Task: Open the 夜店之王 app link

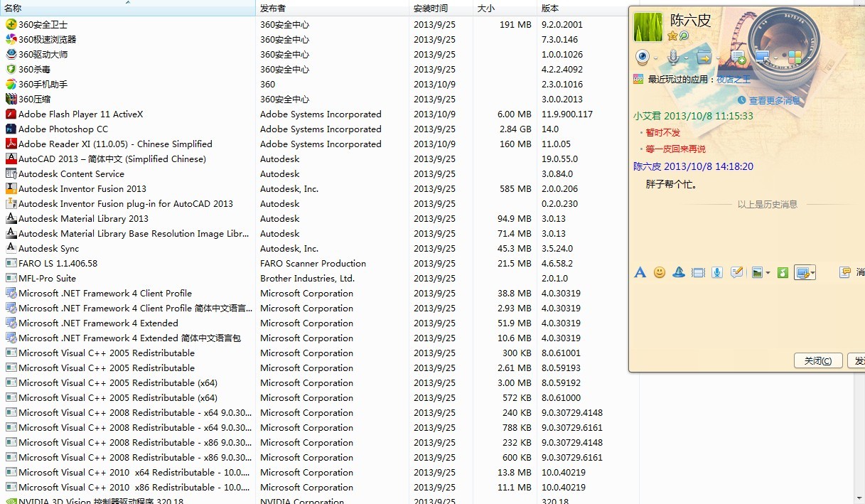Action: [734, 80]
